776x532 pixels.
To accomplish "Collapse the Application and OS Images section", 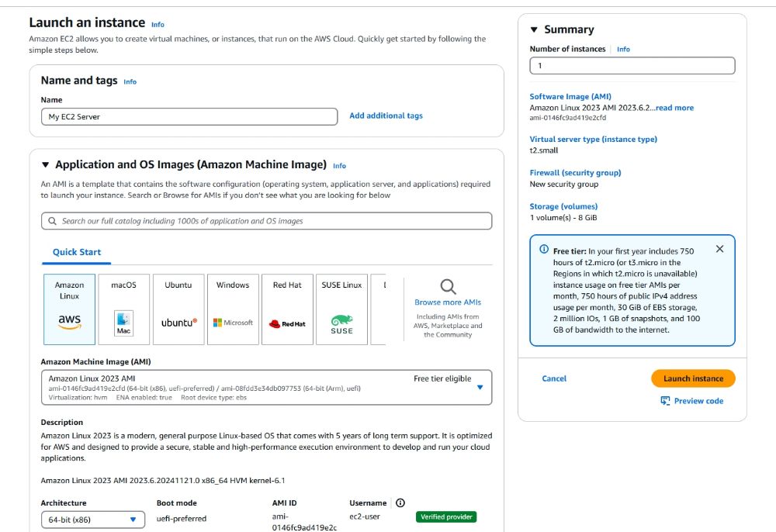I will pyautogui.click(x=46, y=164).
